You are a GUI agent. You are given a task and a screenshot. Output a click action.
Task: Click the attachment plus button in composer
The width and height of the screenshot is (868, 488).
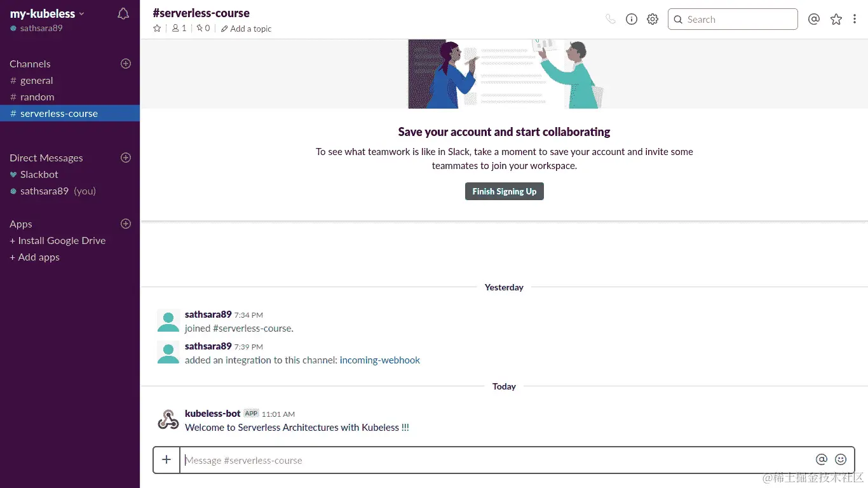coord(166,459)
